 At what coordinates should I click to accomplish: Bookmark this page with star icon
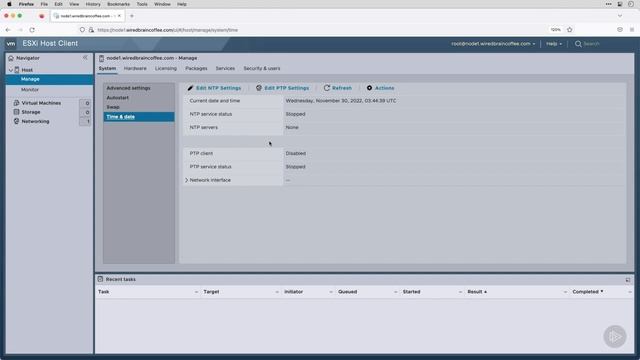coord(570,30)
